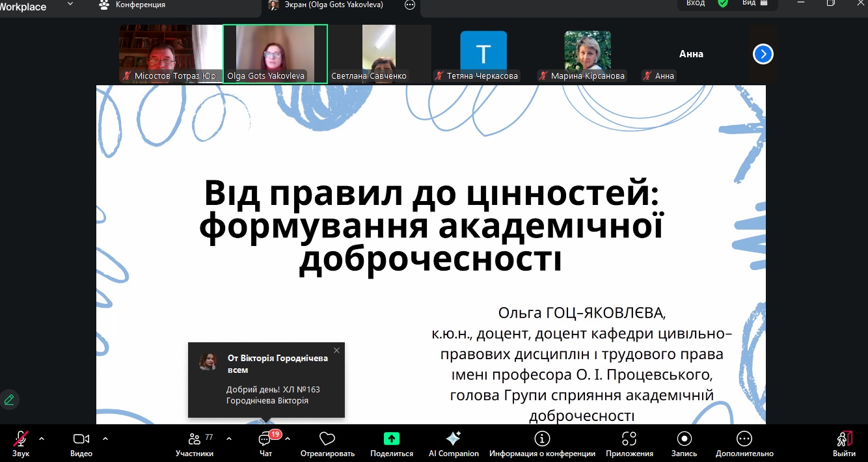Show next participants with blue arrow
The image size is (868, 462).
tap(763, 54)
